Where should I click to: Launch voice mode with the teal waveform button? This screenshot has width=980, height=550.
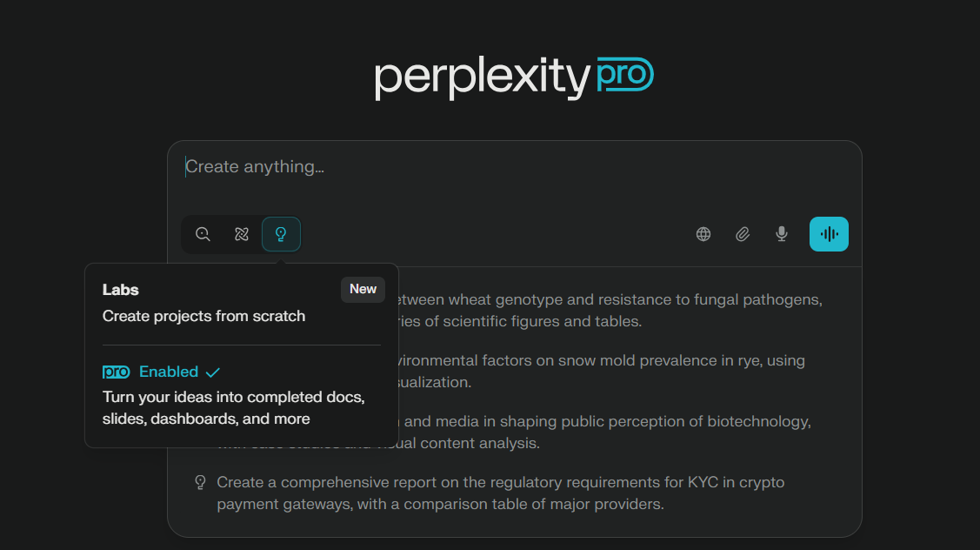coord(829,234)
